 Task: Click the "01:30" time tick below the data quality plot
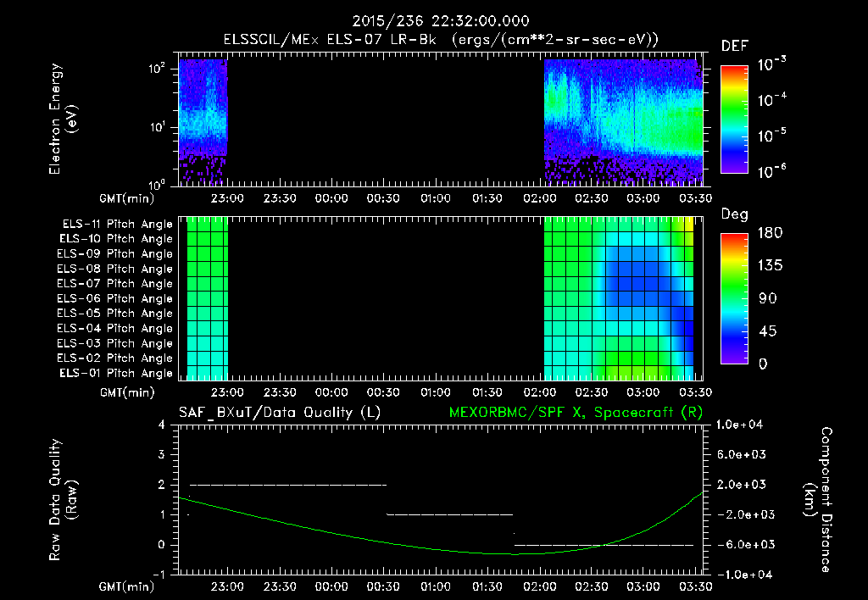point(487,586)
